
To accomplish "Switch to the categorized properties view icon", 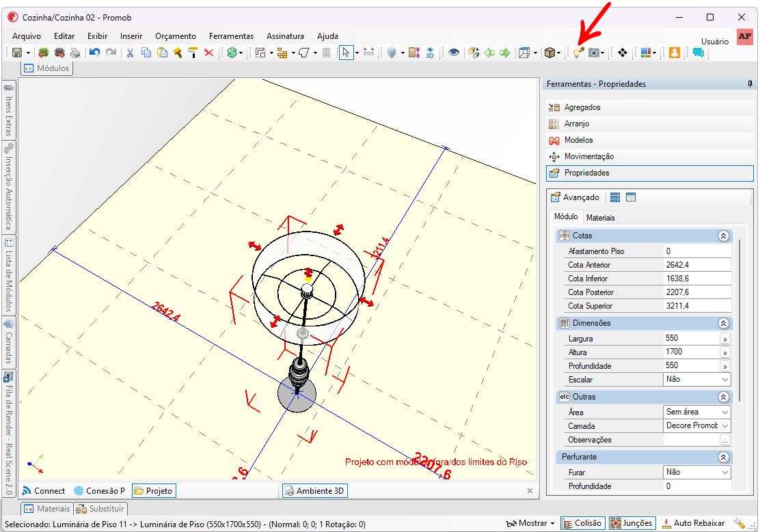I will pyautogui.click(x=615, y=197).
